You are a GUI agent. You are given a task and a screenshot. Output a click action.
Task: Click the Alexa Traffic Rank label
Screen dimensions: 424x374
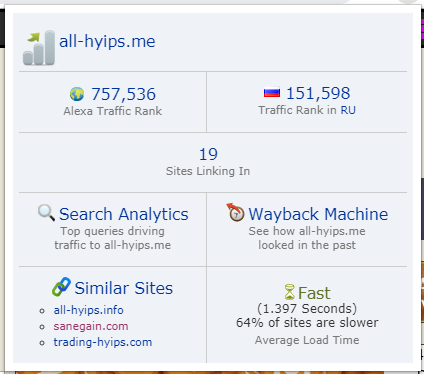[113, 111]
